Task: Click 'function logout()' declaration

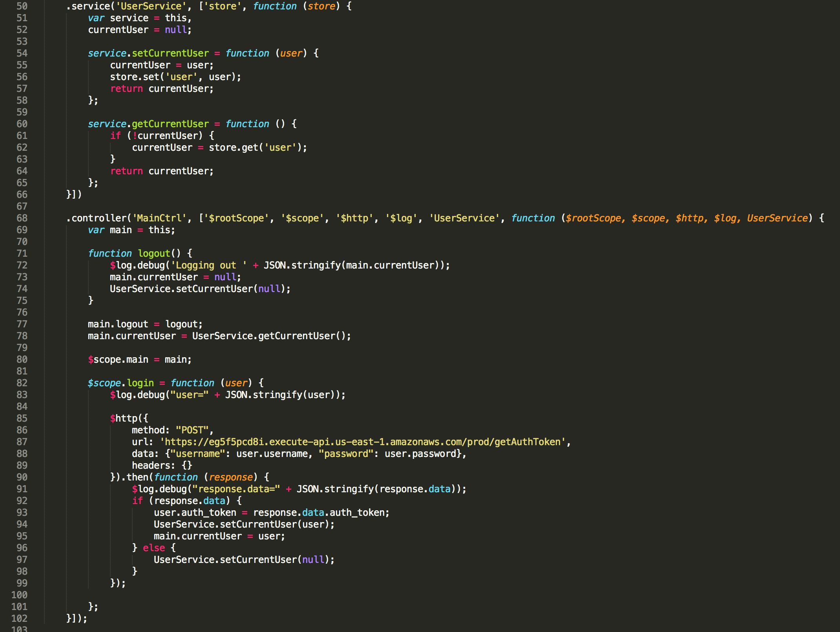Action: point(134,254)
